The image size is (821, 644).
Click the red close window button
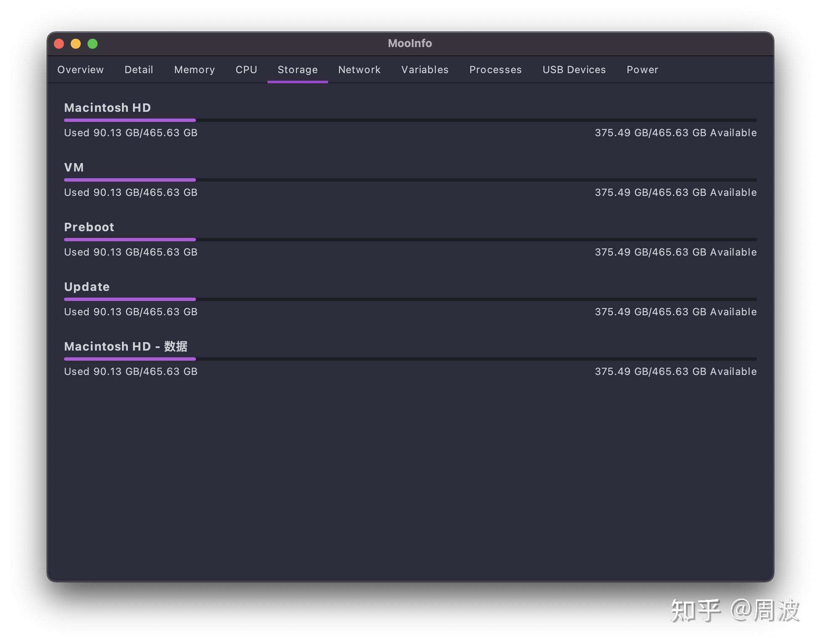tap(59, 44)
